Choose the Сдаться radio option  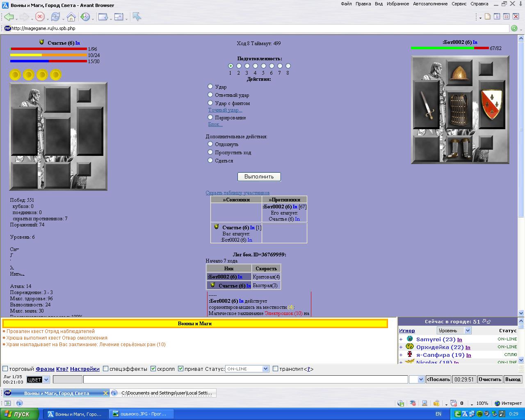pos(210,160)
